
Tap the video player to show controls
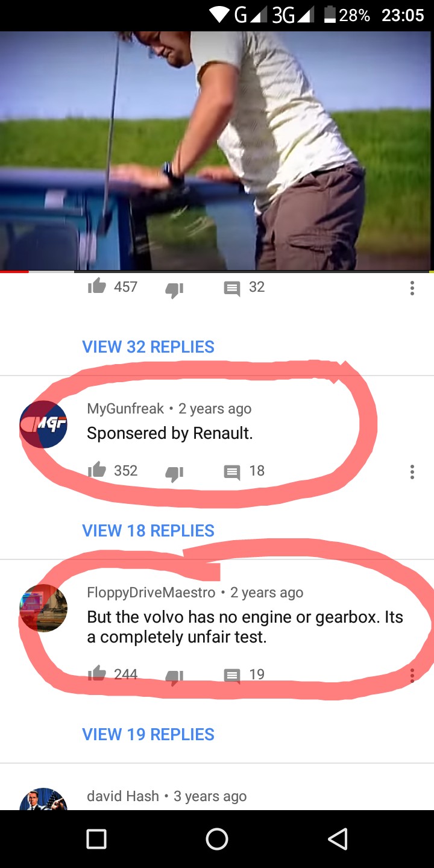point(217,151)
